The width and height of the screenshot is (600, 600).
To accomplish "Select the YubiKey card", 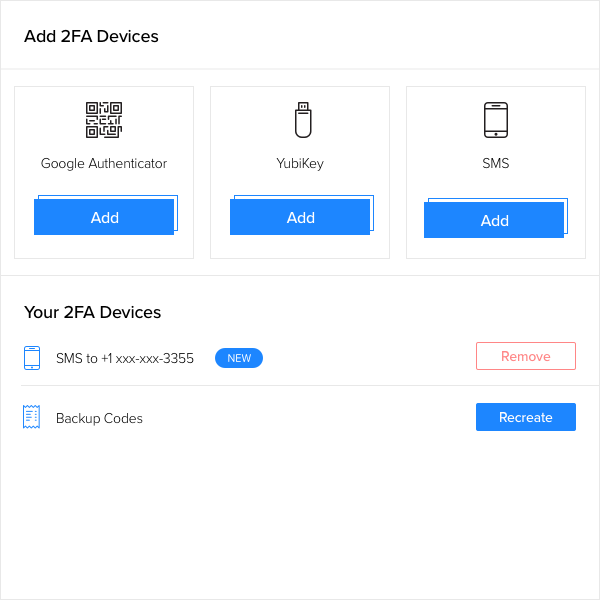I will [300, 172].
